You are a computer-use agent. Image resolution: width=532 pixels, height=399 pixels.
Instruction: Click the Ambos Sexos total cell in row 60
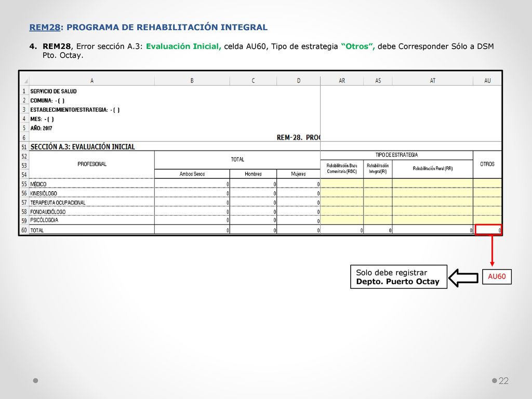click(x=192, y=230)
